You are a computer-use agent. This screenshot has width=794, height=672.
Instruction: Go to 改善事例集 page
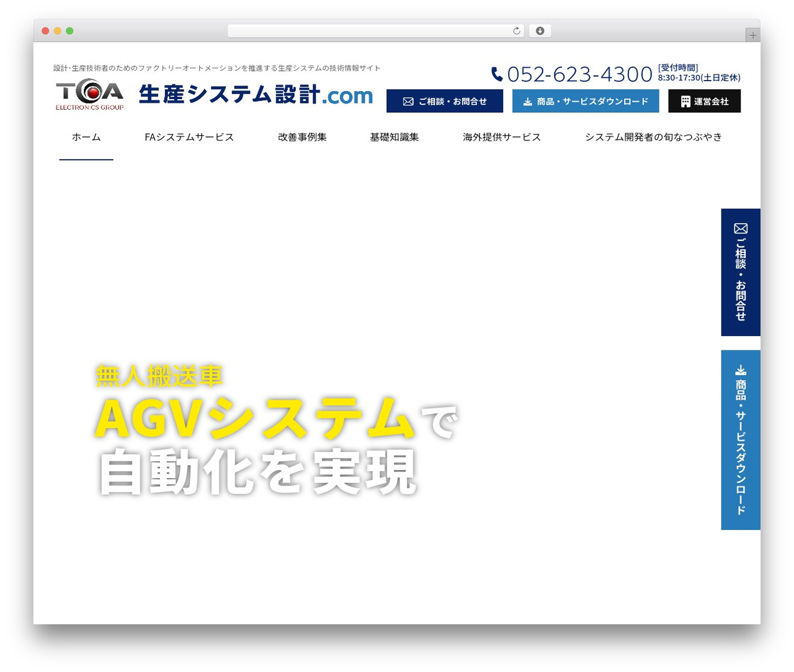click(302, 137)
